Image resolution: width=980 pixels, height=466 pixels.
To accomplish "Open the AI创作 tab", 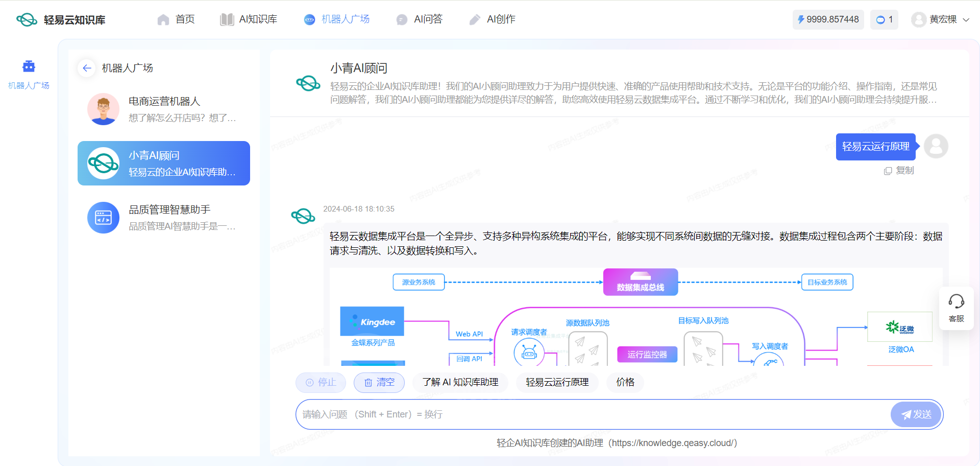I will coord(493,19).
